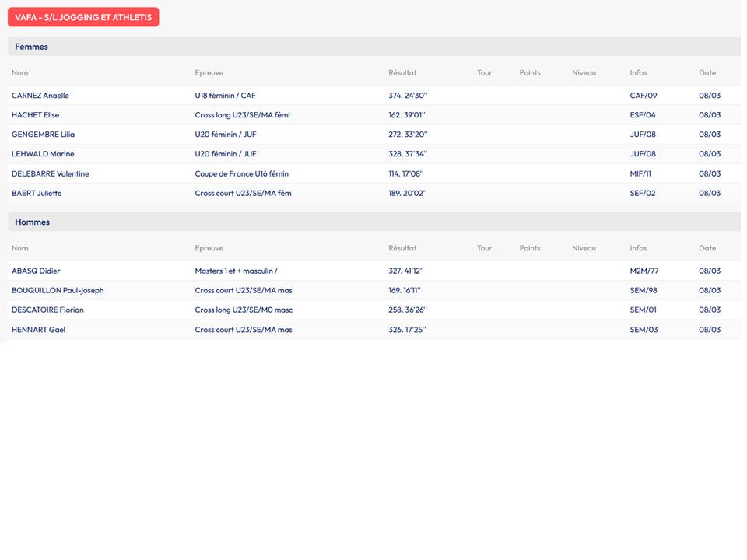Click the VAFA - S/L JOGGING ET ATHLETIS badge

coord(83,17)
